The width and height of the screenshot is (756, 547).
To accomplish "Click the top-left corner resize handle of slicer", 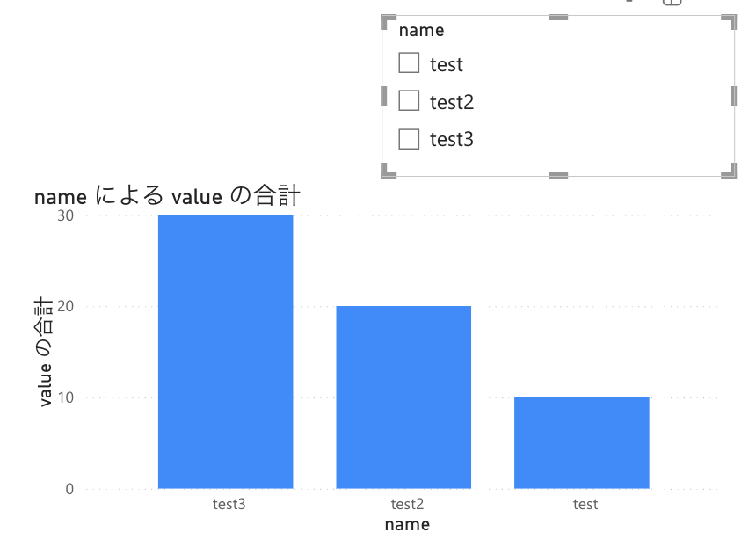I will [389, 22].
